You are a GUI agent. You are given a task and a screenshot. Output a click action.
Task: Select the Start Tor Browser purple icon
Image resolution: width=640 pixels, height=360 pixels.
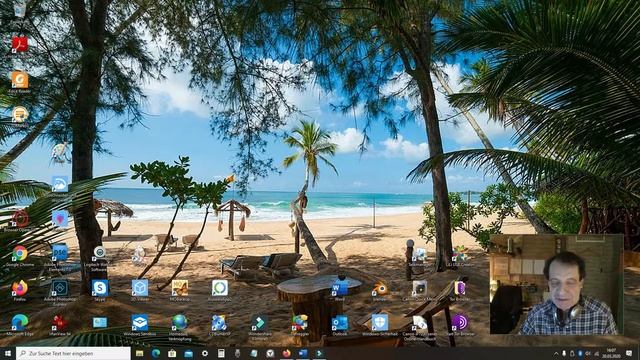click(460, 324)
